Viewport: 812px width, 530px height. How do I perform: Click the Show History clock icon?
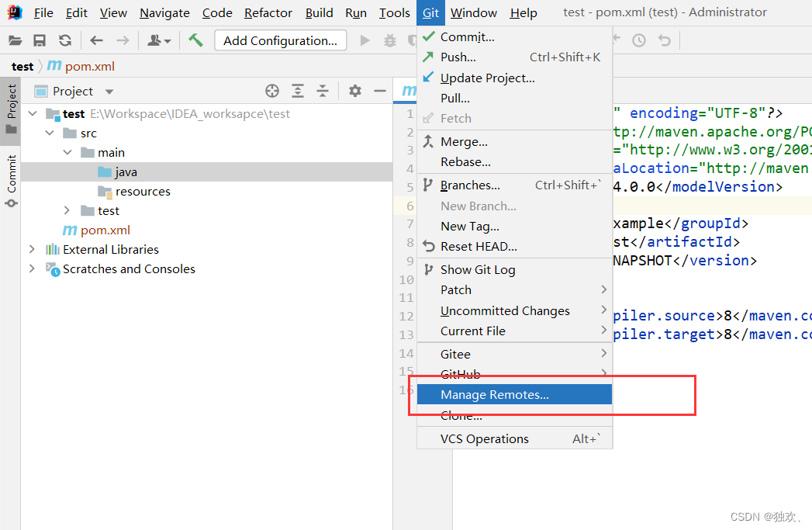pos(639,40)
